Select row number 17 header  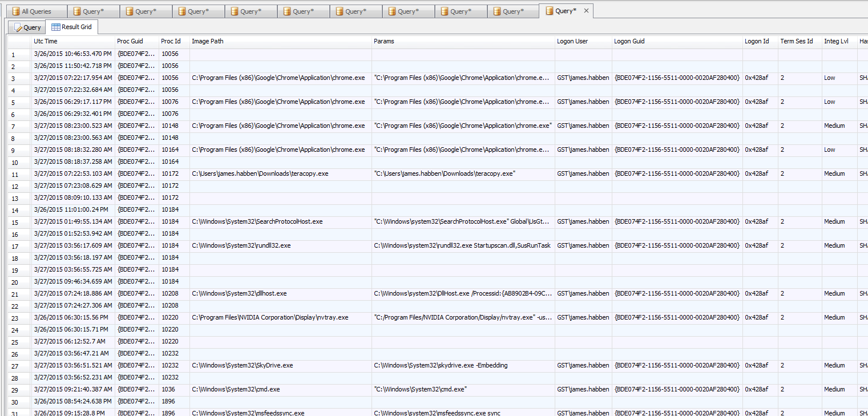click(19, 246)
